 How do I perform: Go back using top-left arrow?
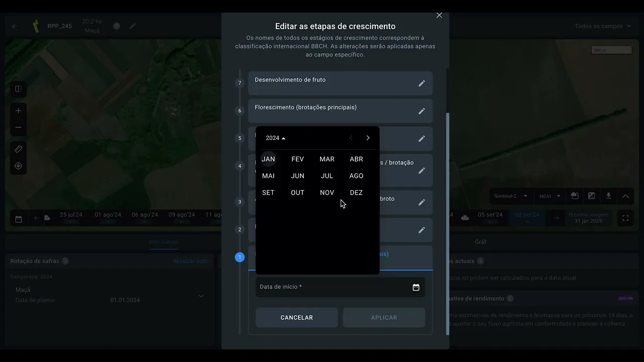(15, 26)
